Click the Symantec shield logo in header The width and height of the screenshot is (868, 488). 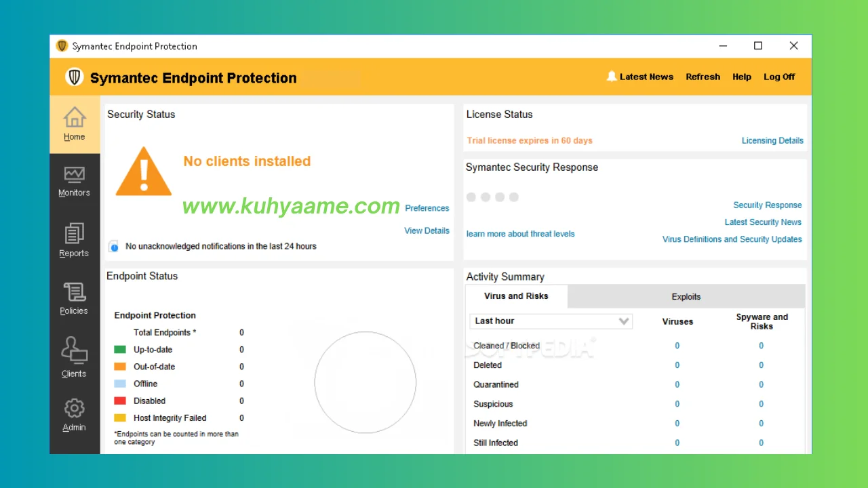(x=75, y=77)
